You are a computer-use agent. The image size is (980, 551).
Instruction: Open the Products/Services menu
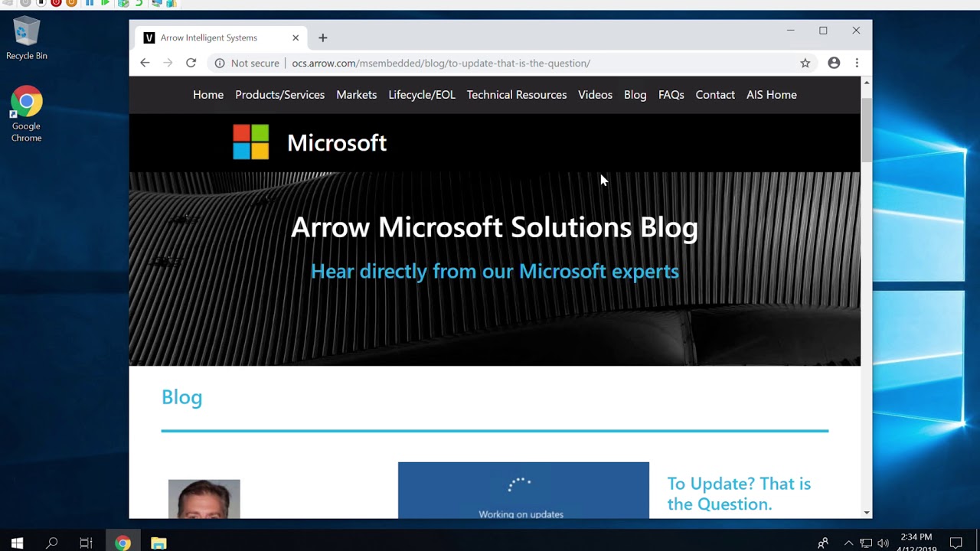click(x=279, y=95)
